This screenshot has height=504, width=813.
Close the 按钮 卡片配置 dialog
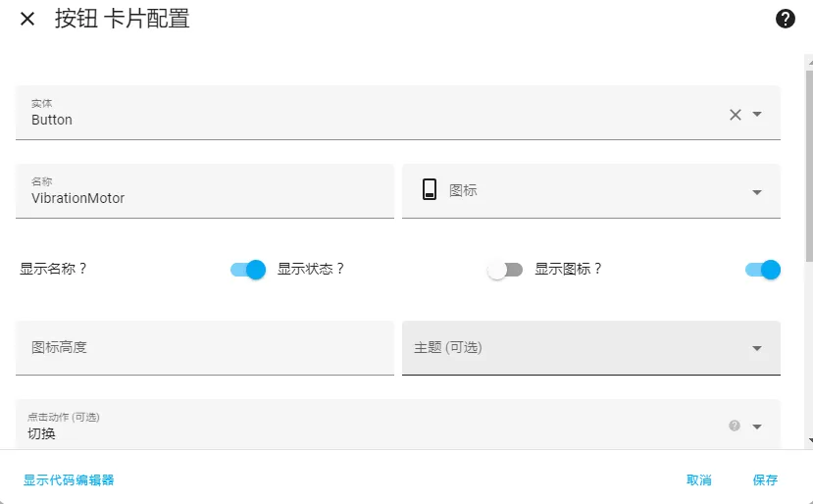coord(27,20)
